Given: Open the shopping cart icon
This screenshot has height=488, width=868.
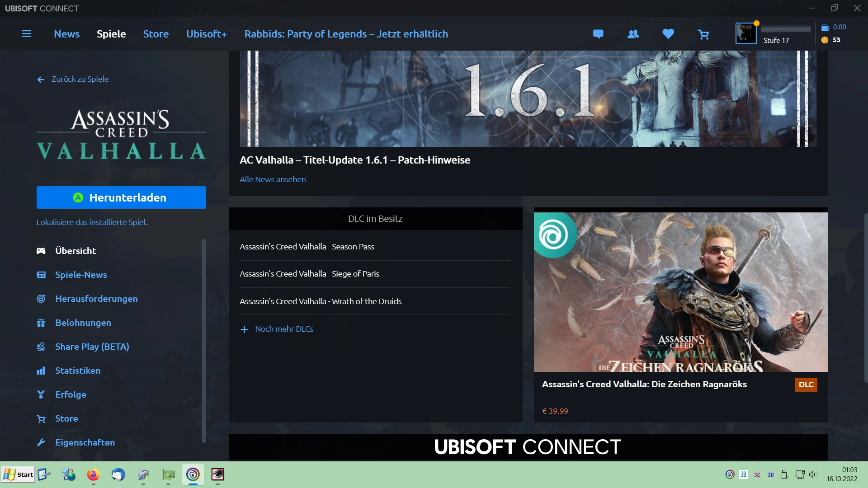Looking at the screenshot, I should pyautogui.click(x=703, y=34).
